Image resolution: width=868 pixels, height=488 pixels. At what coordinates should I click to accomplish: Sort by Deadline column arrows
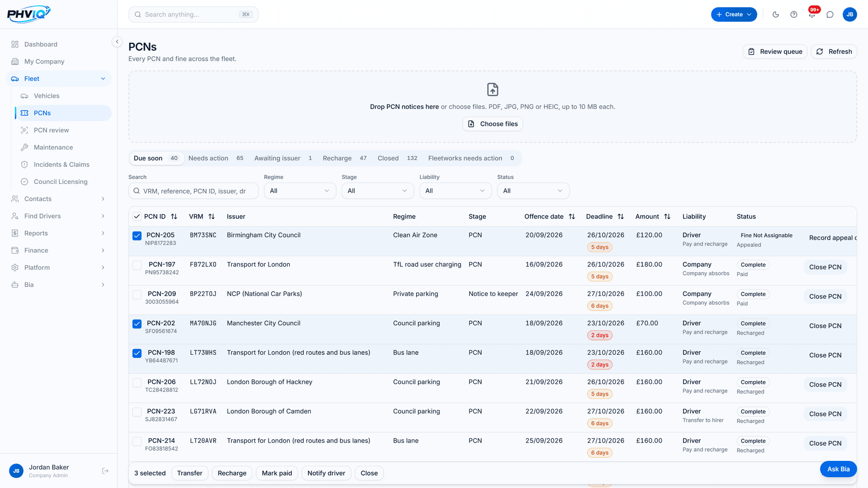pos(621,216)
